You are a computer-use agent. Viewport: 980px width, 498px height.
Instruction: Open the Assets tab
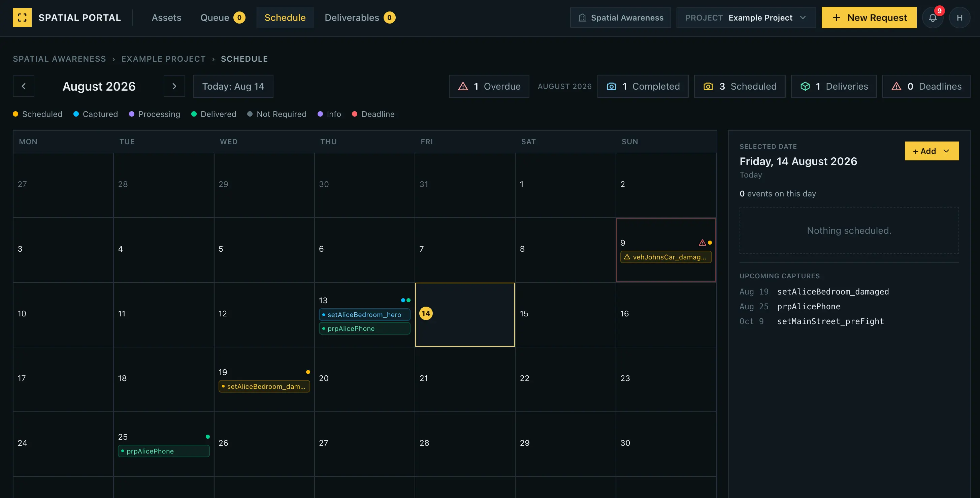click(x=166, y=18)
